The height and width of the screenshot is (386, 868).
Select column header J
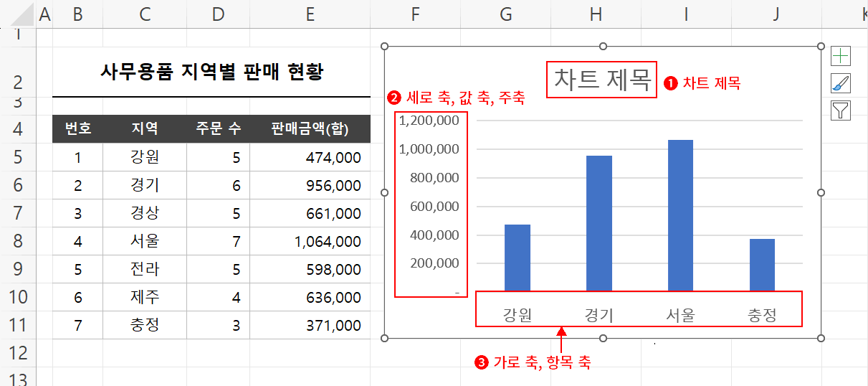pyautogui.click(x=776, y=14)
